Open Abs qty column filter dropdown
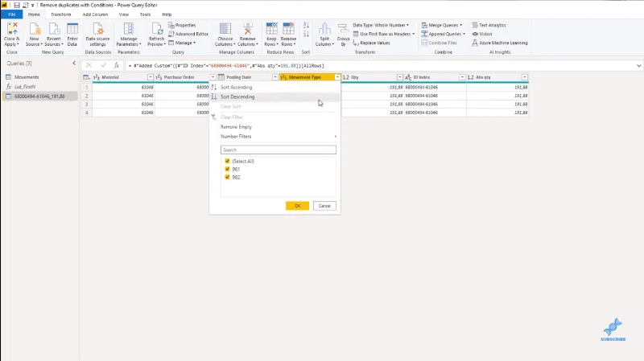Viewport: 644px width, 361px height. click(525, 77)
